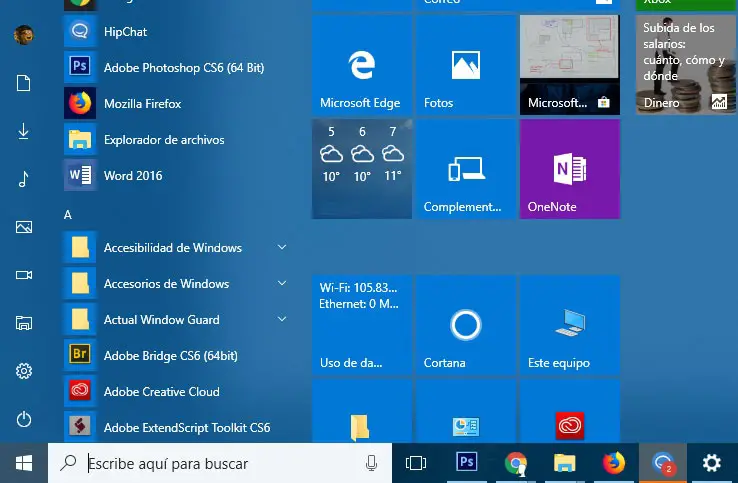This screenshot has height=483, width=738.
Task: Open the Uso de datos tile
Action: click(361, 325)
